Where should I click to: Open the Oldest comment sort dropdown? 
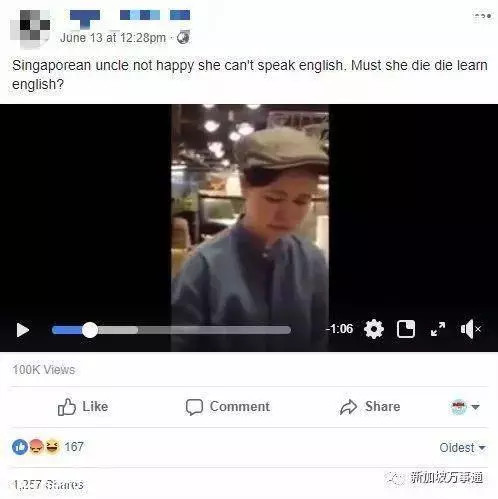[462, 448]
